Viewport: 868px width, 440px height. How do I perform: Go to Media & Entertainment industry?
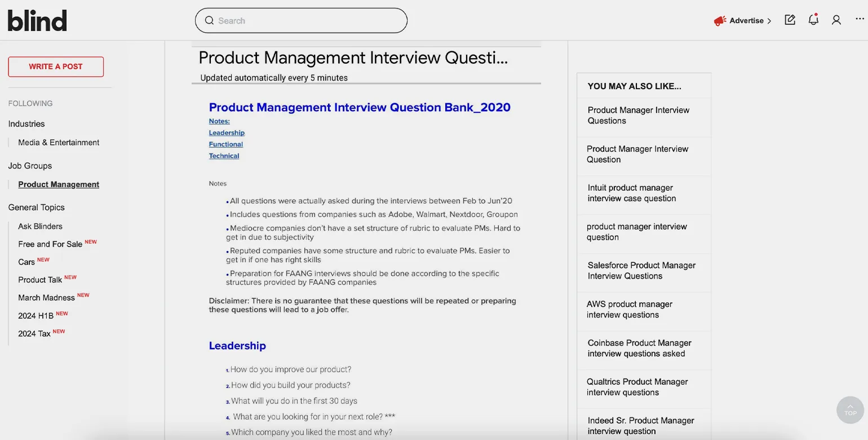59,143
